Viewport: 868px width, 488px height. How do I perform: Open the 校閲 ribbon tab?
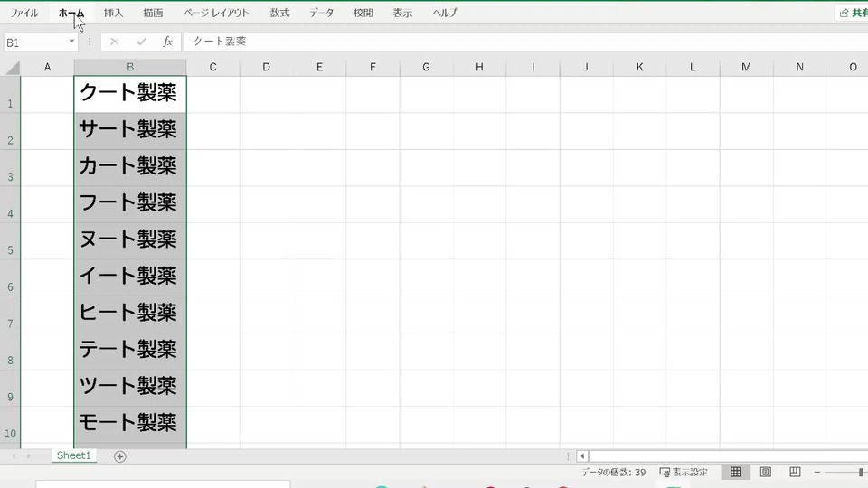(363, 13)
